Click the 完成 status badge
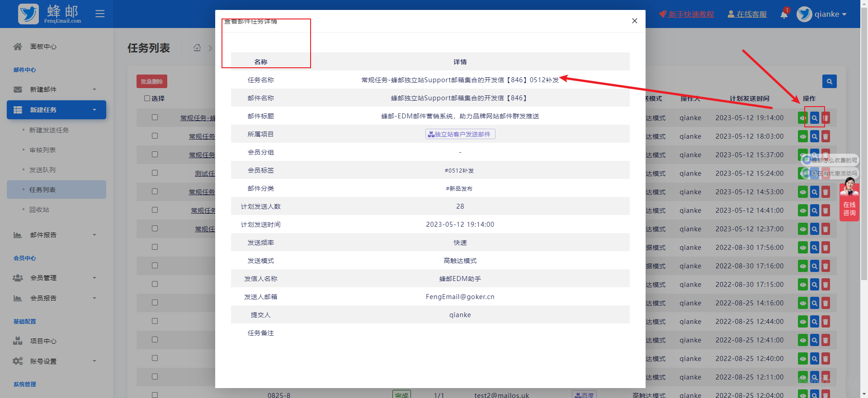Image resolution: width=868 pixels, height=398 pixels. (401, 394)
